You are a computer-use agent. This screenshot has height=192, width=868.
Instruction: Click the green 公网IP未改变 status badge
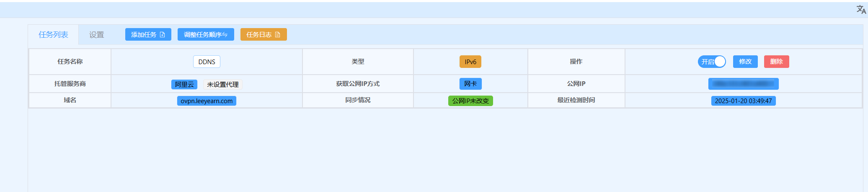[x=470, y=101]
